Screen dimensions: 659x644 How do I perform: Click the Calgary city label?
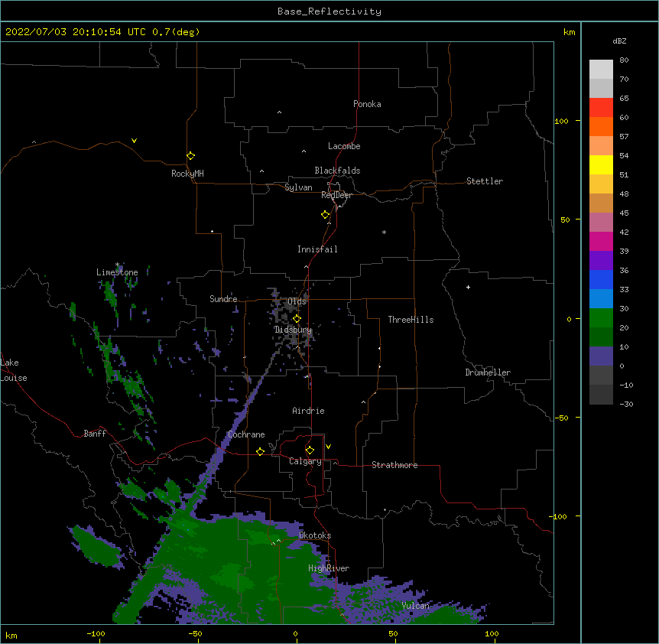pos(305,461)
